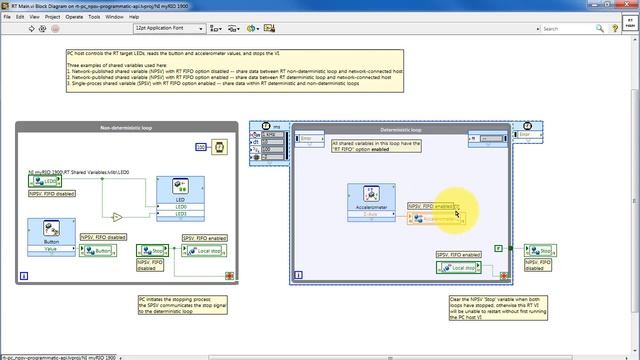Open the Reorder dropdown

253,29
